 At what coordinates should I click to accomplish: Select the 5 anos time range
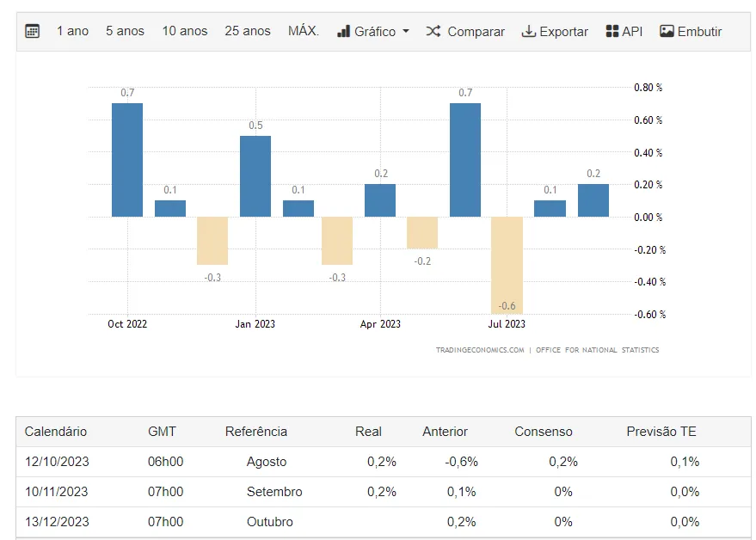click(125, 31)
